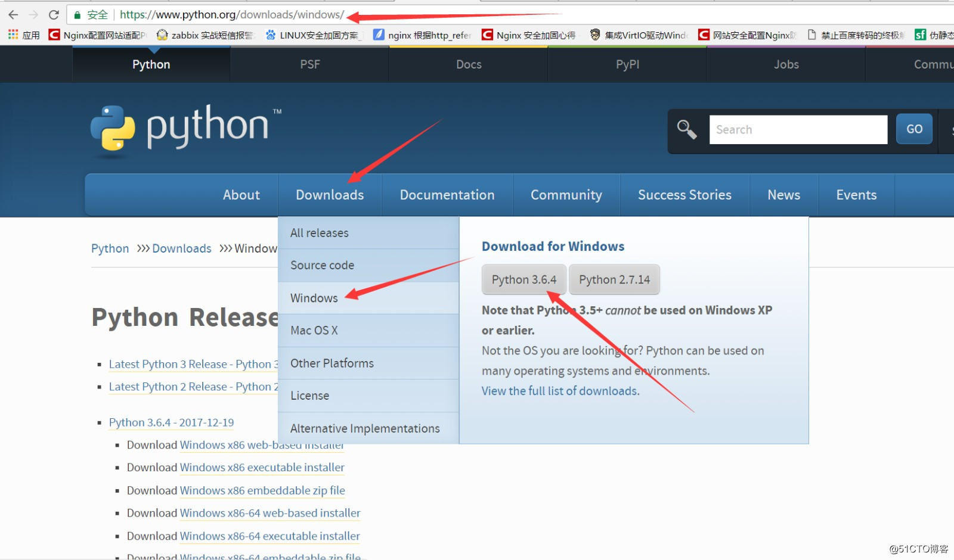Click the Python breadcrumb link
This screenshot has height=560, width=954.
(x=110, y=248)
